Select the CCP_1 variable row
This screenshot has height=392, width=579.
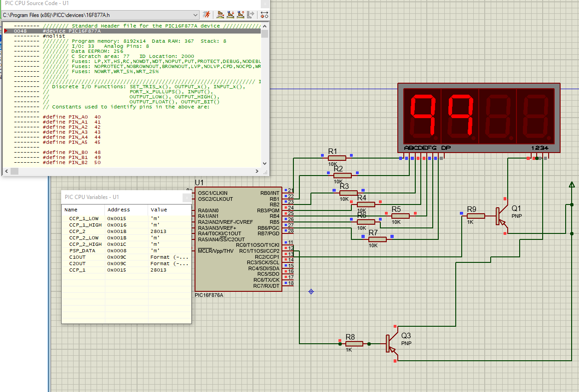click(126, 270)
